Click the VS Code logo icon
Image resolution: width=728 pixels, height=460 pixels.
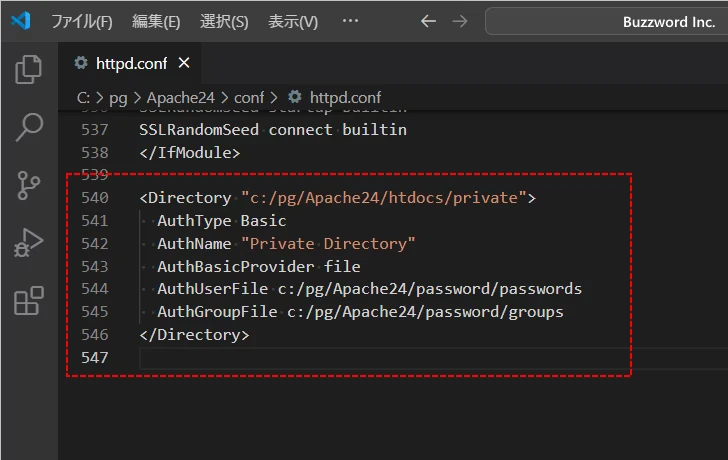point(21,21)
